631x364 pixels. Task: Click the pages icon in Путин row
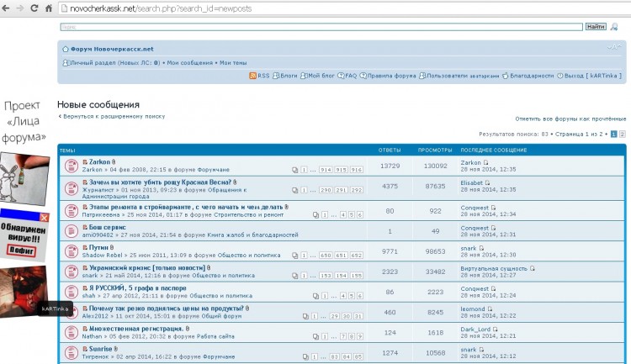tap(295, 256)
